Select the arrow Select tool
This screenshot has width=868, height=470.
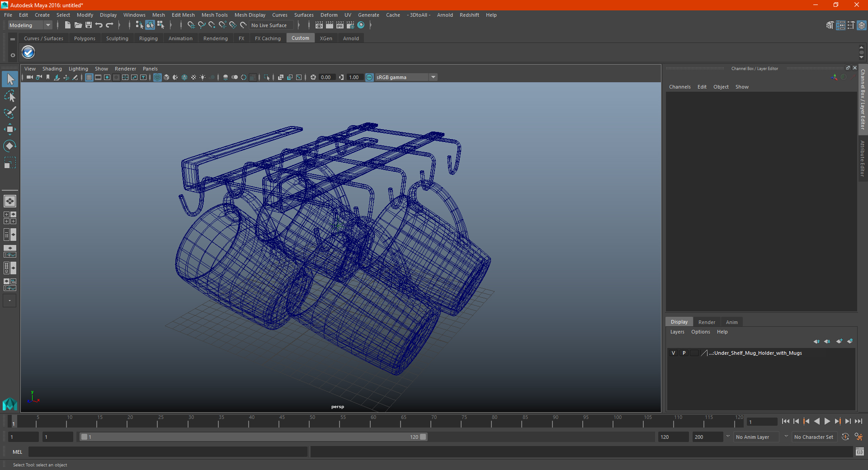[x=10, y=80]
